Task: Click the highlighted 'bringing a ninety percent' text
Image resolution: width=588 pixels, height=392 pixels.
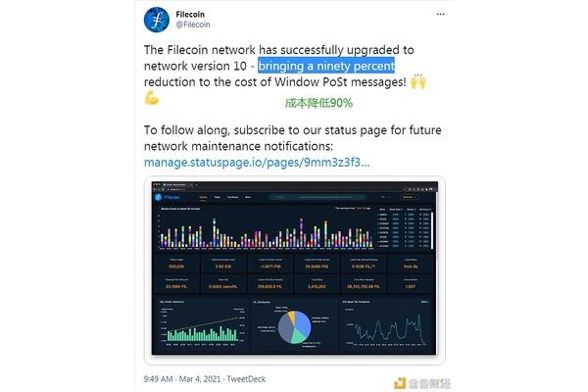Action: point(326,66)
